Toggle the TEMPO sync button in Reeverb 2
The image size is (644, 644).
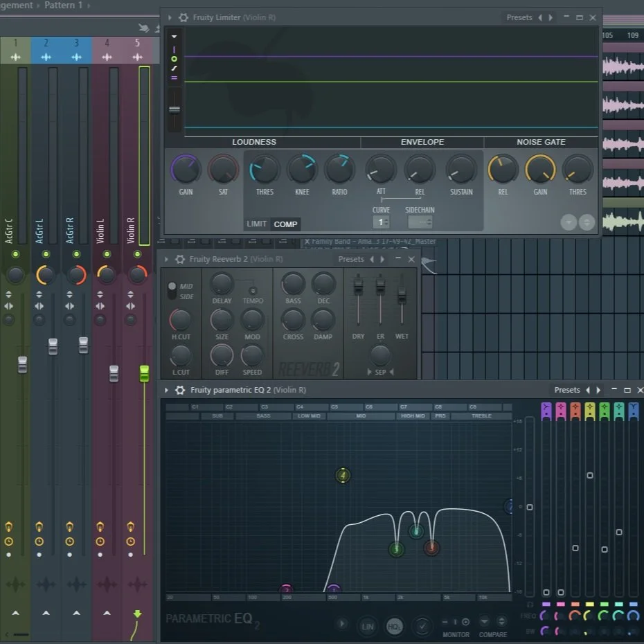253,291
